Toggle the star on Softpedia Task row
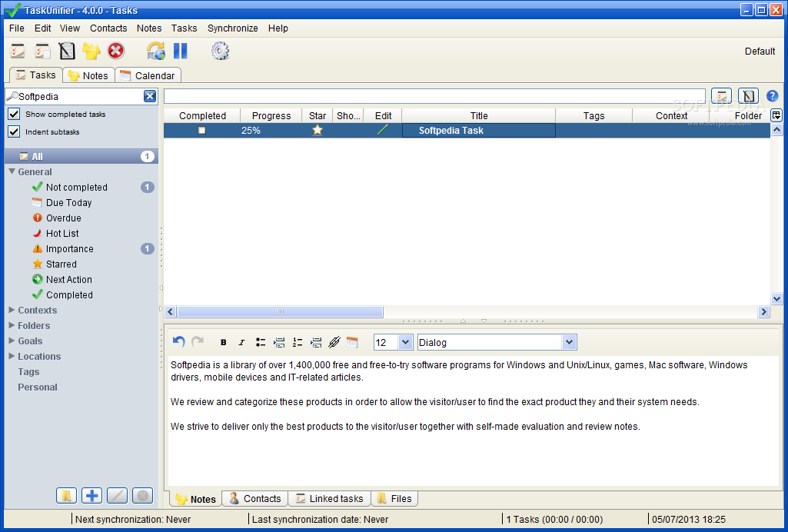The width and height of the screenshot is (788, 532). (318, 130)
